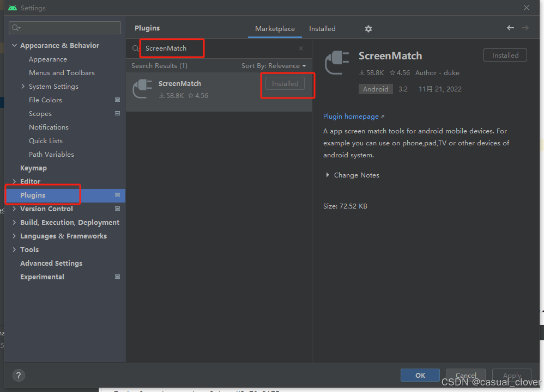
Task: Expand the Change Notes disclosure
Action: coord(327,175)
